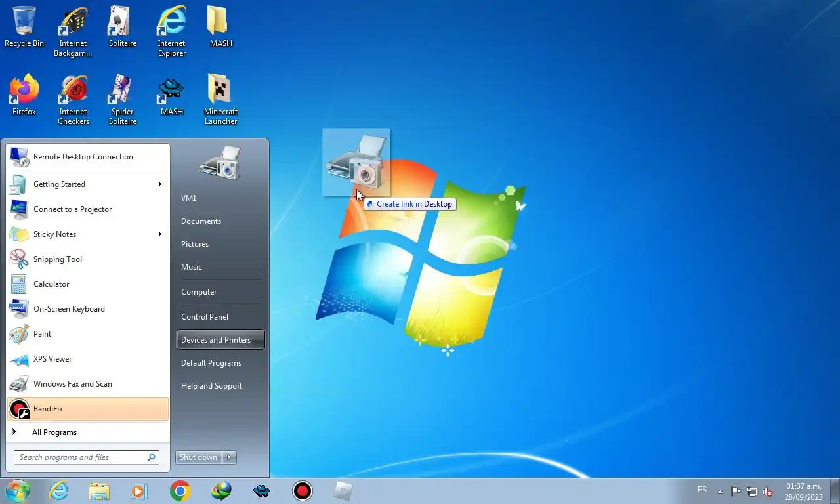
Task: Open Google Chrome from the taskbar
Action: (180, 491)
